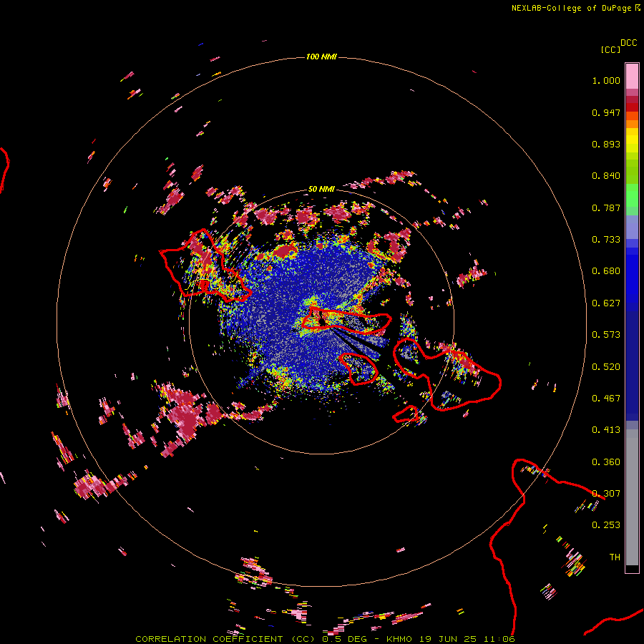Click the 0.573 color scale value
The image size is (644, 644).
[606, 335]
